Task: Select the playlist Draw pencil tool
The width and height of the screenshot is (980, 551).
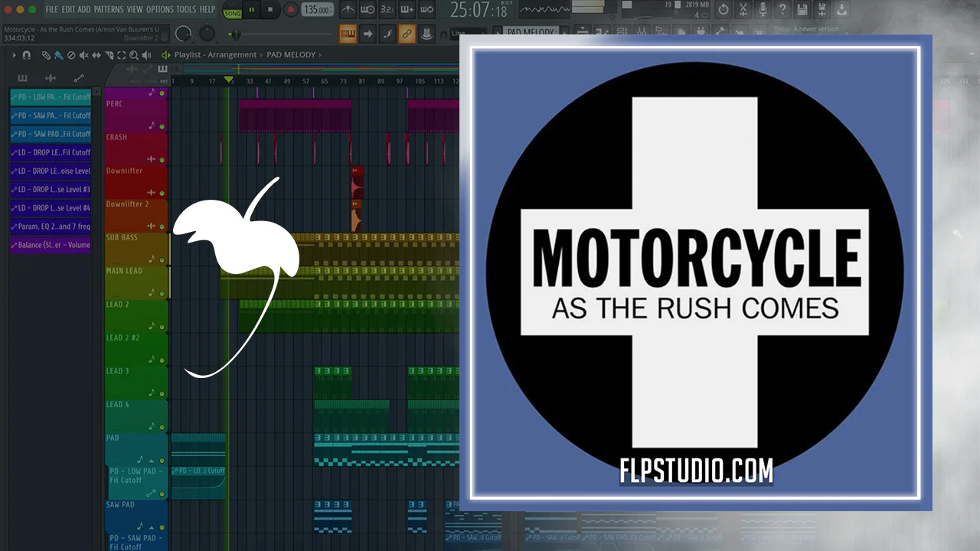Action: pyautogui.click(x=46, y=55)
